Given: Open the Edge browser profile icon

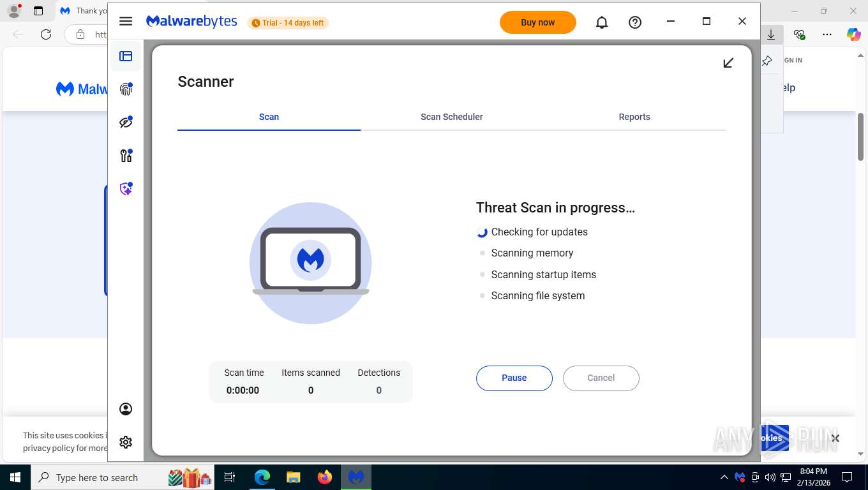Looking at the screenshot, I should point(14,11).
